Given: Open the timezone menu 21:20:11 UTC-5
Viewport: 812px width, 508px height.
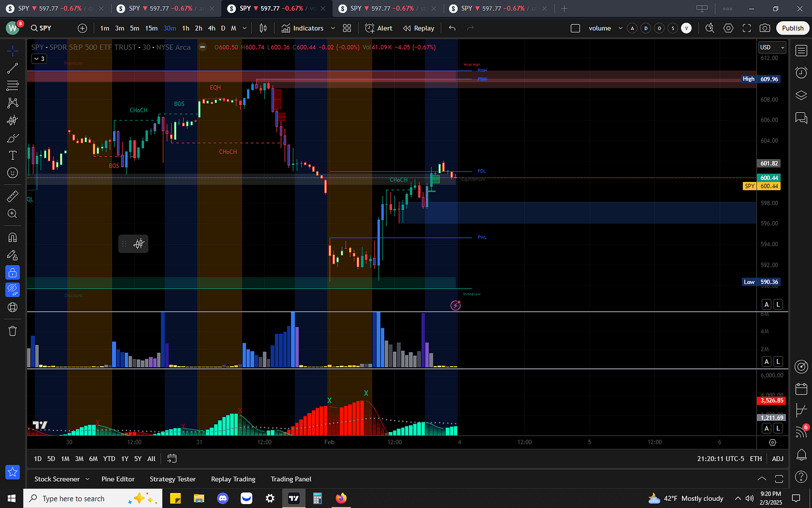Looking at the screenshot, I should 721,458.
